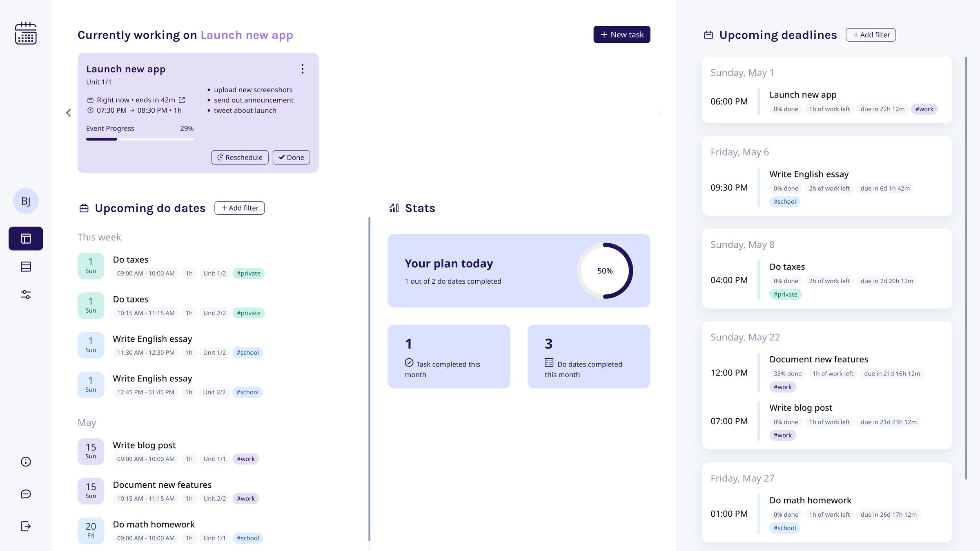Switch to the dashboard panel in the sidebar
The height and width of the screenshot is (551, 980).
(26, 238)
